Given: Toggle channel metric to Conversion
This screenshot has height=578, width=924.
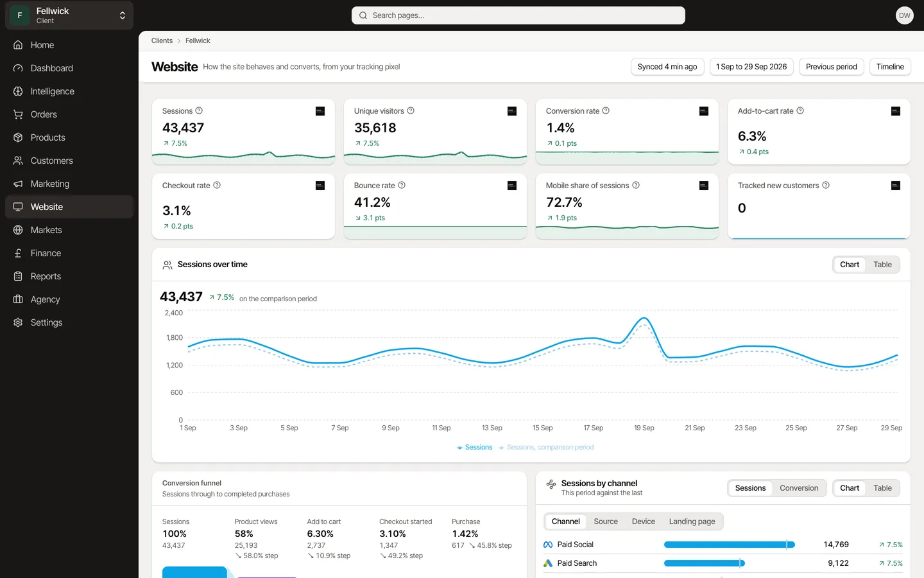Looking at the screenshot, I should click(799, 488).
